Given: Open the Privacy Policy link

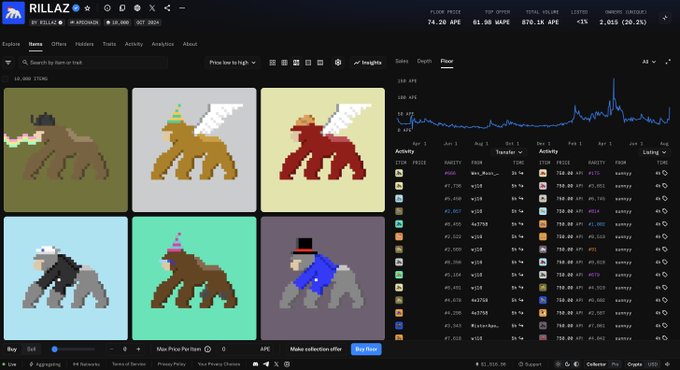Looking at the screenshot, I should (x=171, y=364).
